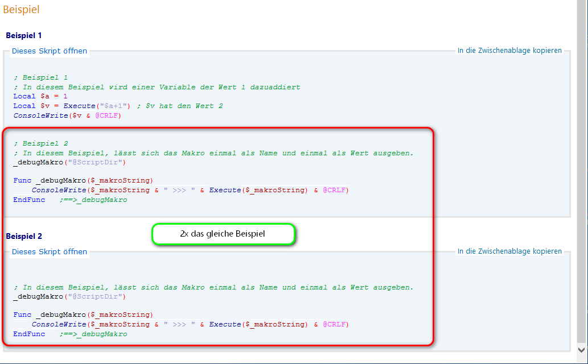Copy Beispiel 1 code to the clipboard
Viewport: 588px width, 364px height.
point(509,51)
